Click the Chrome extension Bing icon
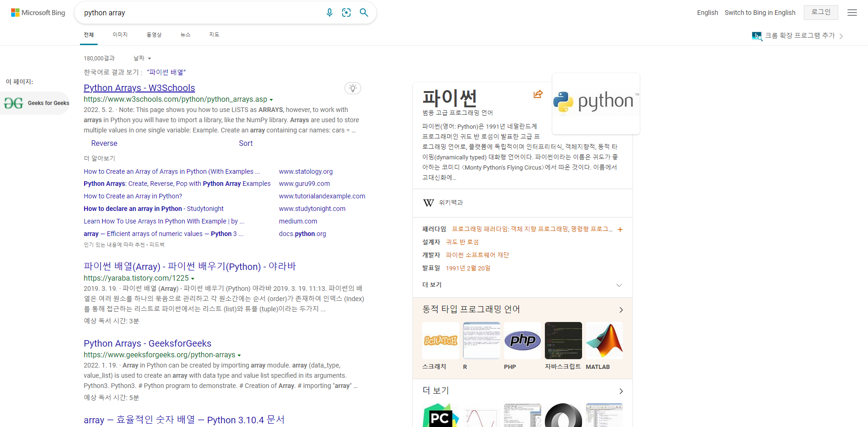 point(757,36)
